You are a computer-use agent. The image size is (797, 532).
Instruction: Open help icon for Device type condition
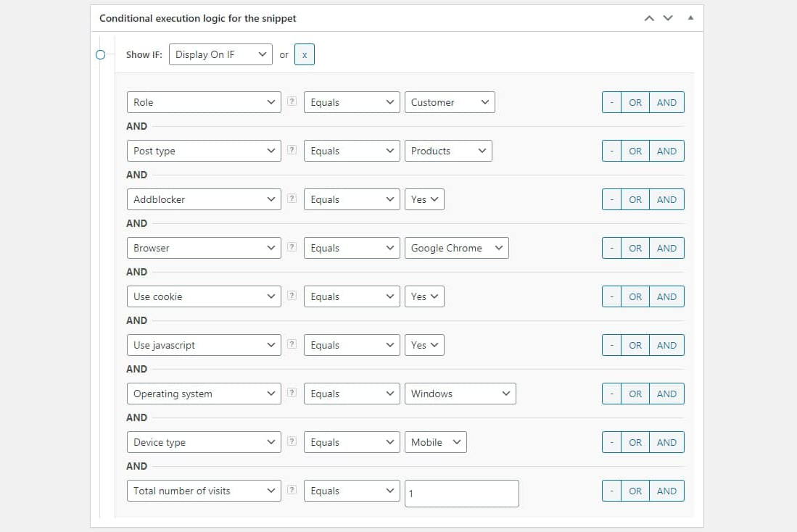tap(292, 441)
